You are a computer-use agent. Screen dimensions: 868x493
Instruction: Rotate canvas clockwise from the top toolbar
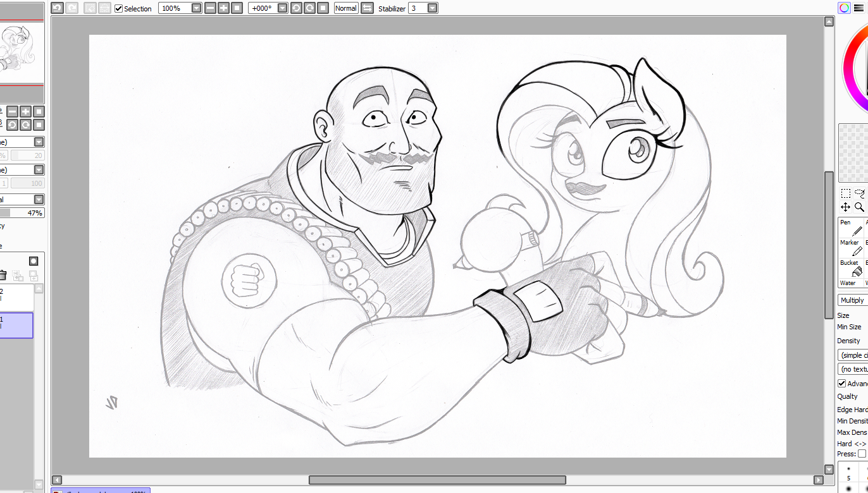[x=309, y=8]
